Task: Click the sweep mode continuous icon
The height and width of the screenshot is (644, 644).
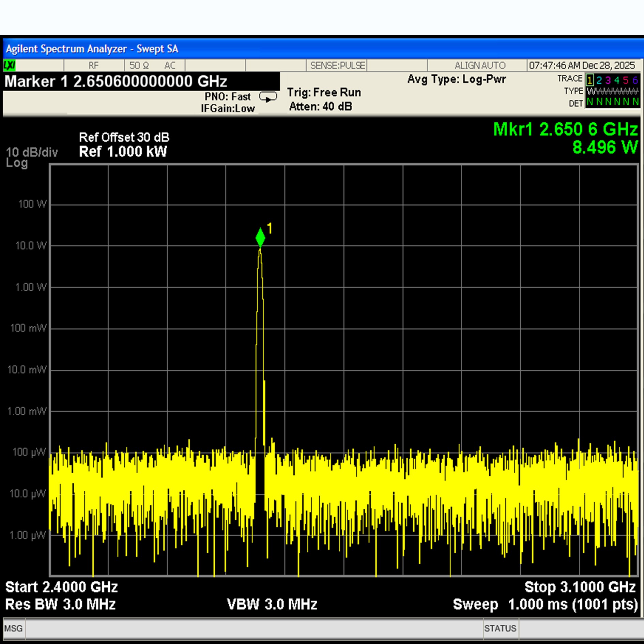Action: pos(268,97)
